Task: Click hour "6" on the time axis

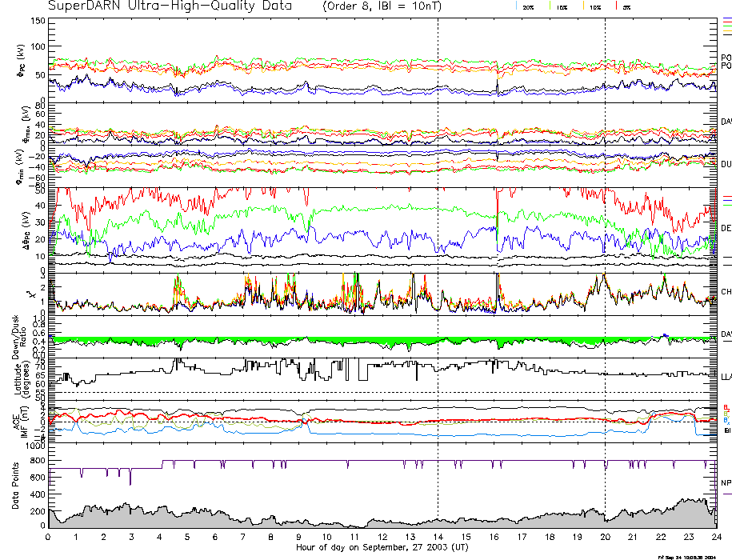Action: coord(215,537)
